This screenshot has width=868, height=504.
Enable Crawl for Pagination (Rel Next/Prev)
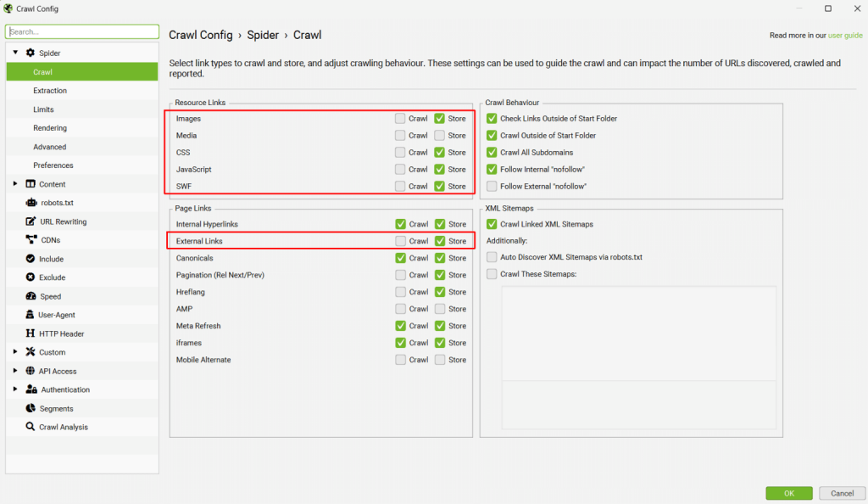click(400, 275)
